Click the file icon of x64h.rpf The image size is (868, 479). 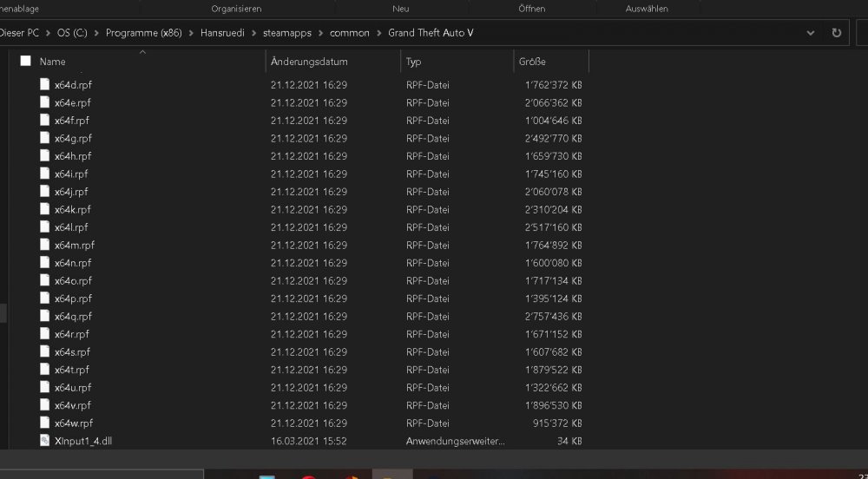click(x=45, y=155)
